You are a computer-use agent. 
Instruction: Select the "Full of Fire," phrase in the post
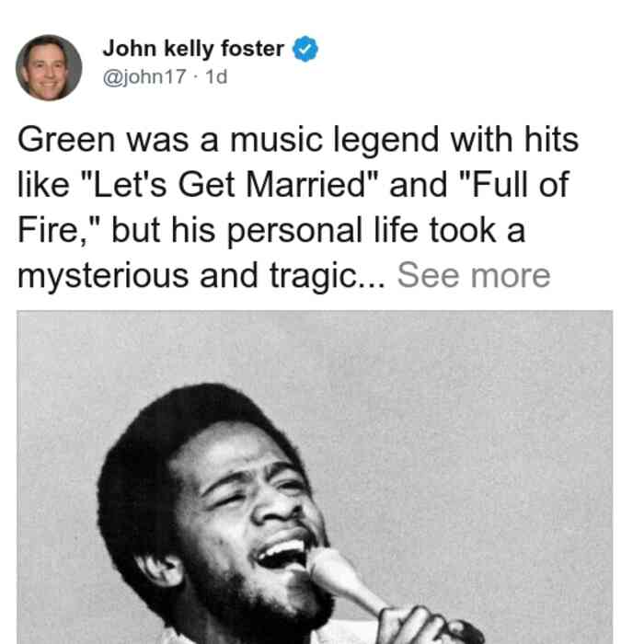[293, 207]
